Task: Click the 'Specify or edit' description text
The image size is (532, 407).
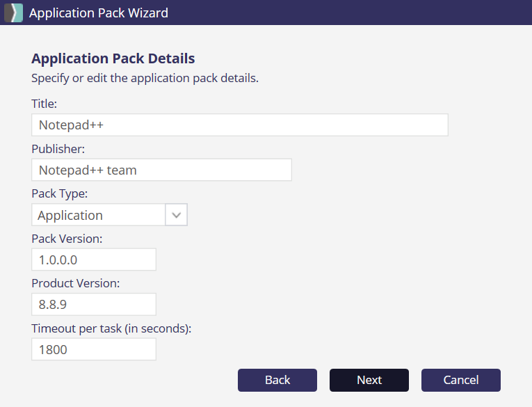Action: 145,78
